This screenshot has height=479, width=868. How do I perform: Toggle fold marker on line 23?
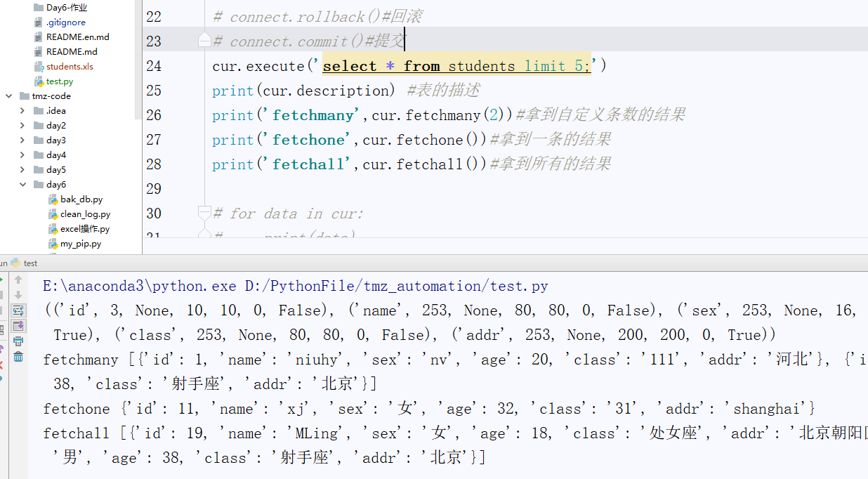[204, 41]
